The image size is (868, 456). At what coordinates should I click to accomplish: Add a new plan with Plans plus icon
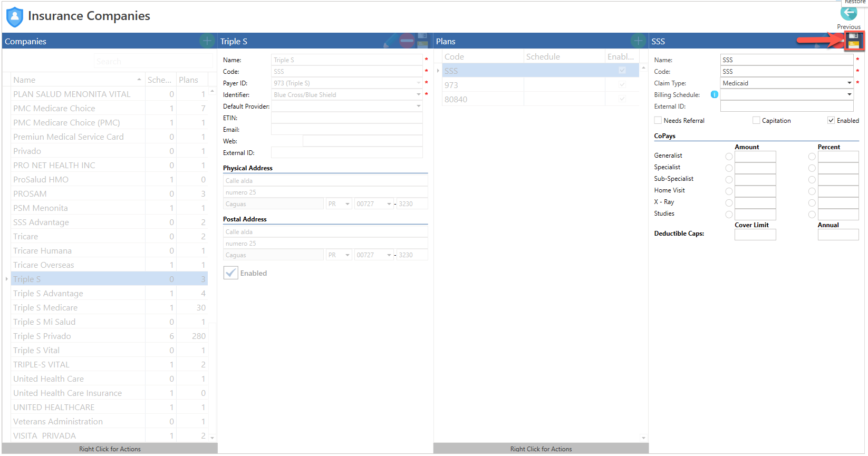[638, 41]
